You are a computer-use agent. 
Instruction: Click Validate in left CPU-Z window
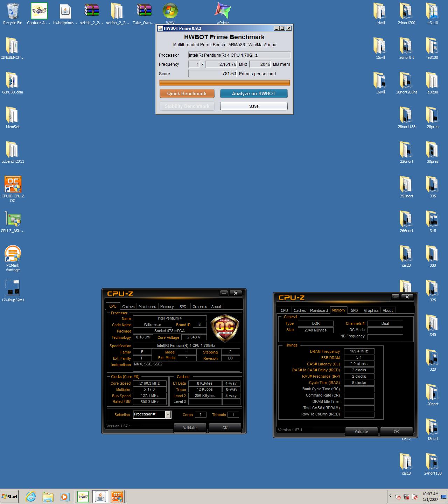coord(190,427)
